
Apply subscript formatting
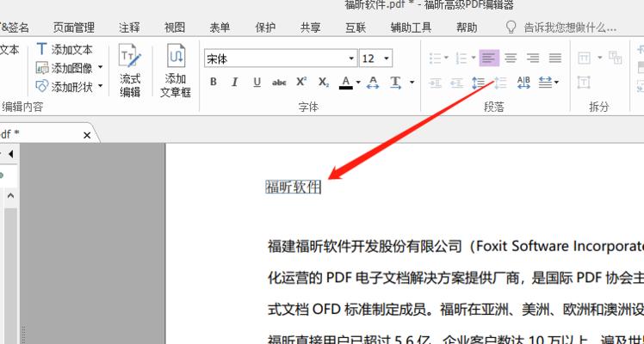324,82
